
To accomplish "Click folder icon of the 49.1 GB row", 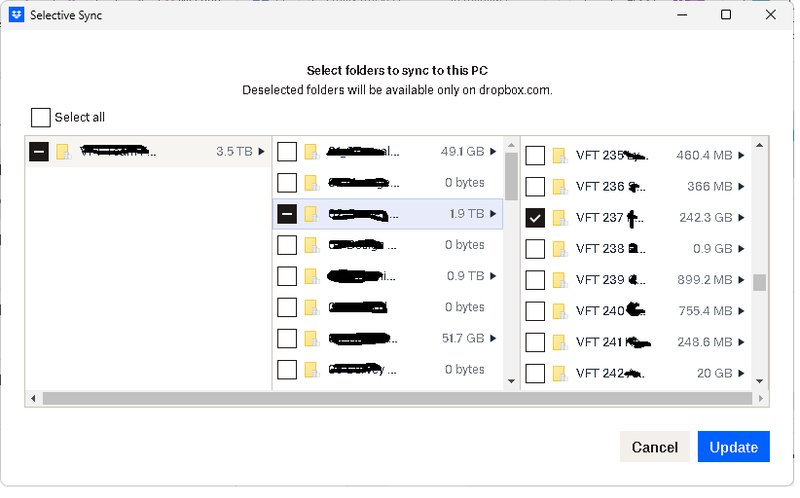I will [312, 152].
